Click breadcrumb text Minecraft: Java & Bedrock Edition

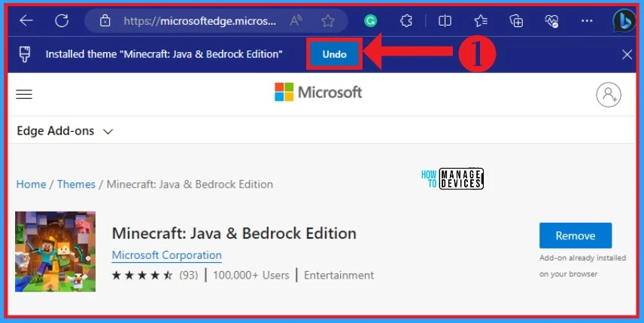tap(190, 184)
